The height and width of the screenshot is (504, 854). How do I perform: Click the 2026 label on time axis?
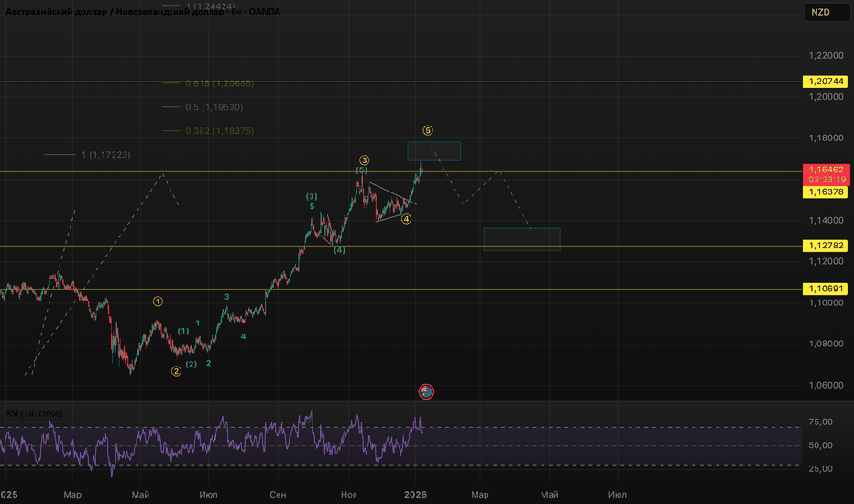tap(415, 495)
